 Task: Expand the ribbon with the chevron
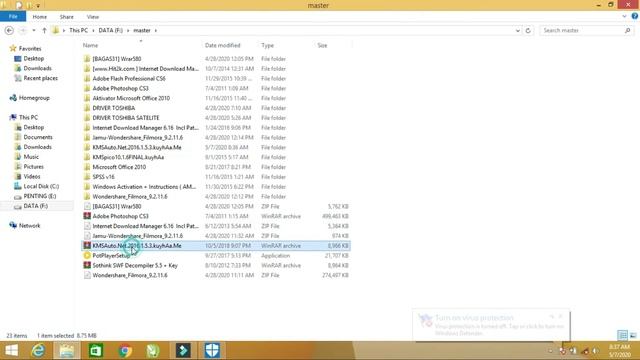point(624,17)
